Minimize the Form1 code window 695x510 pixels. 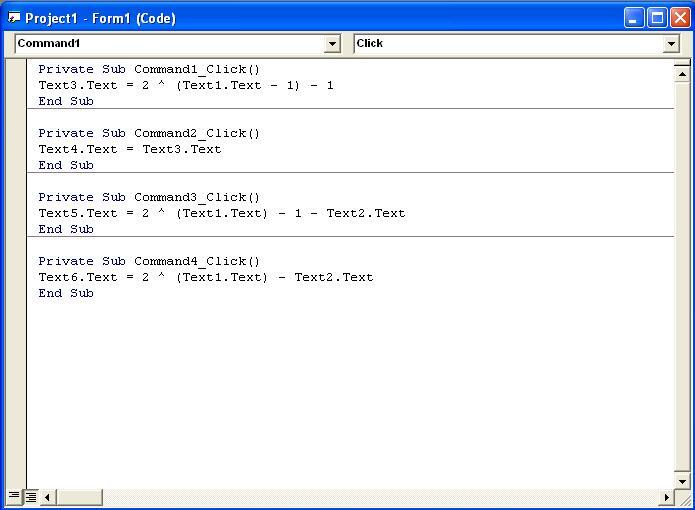coord(634,18)
